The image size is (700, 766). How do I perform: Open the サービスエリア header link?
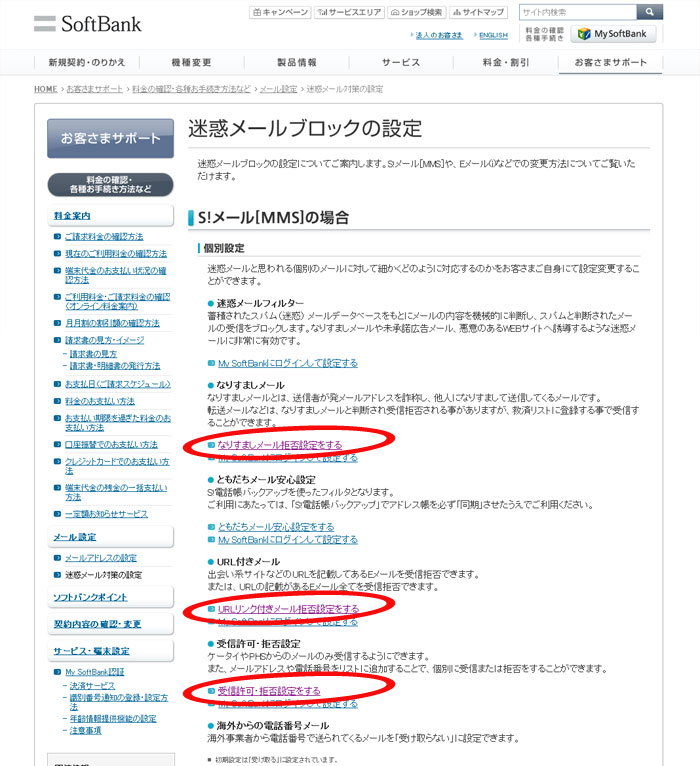pyautogui.click(x=349, y=12)
